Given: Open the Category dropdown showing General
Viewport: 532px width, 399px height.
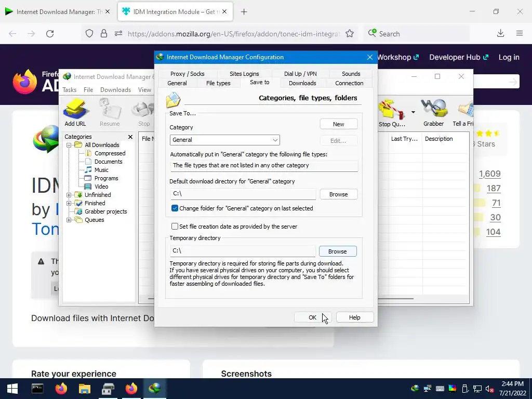Looking at the screenshot, I should point(224,140).
